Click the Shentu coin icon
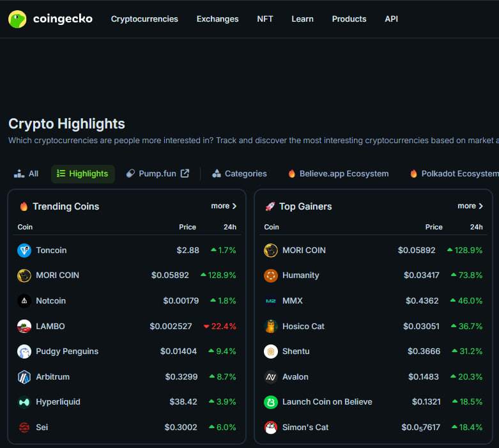Viewport: 499px width, 448px height. tap(271, 351)
